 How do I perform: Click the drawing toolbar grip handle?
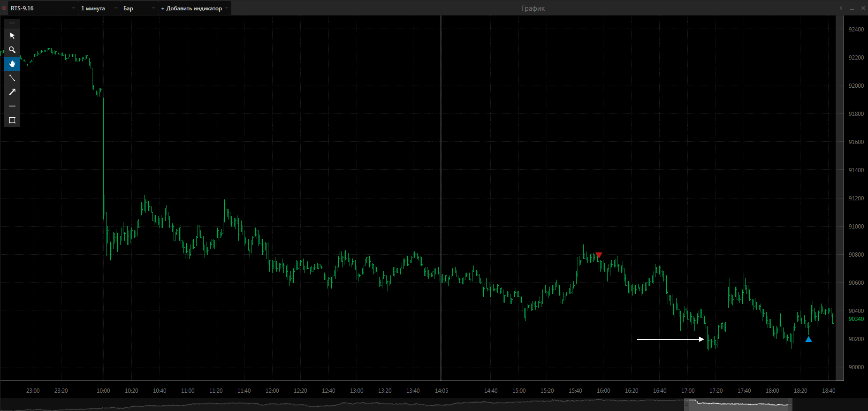point(12,23)
